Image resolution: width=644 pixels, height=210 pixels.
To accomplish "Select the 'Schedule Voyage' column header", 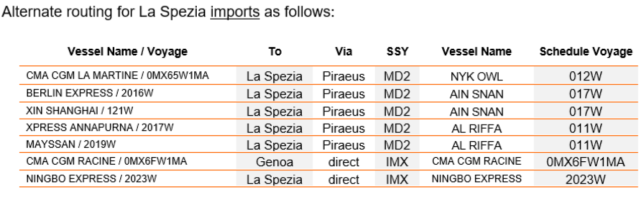I will (x=586, y=51).
